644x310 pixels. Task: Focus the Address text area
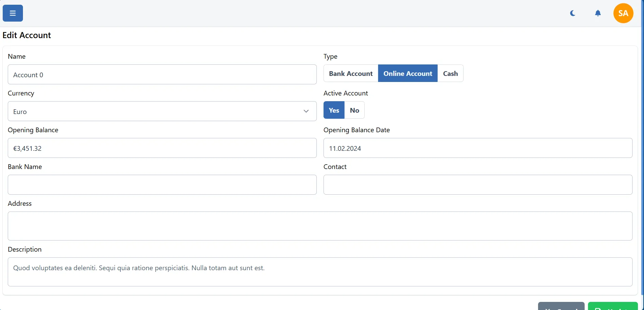(320, 226)
